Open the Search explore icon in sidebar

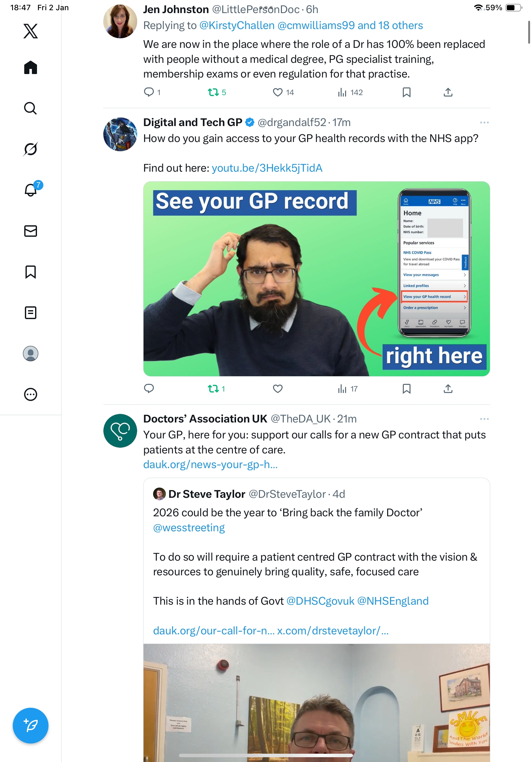coord(31,108)
